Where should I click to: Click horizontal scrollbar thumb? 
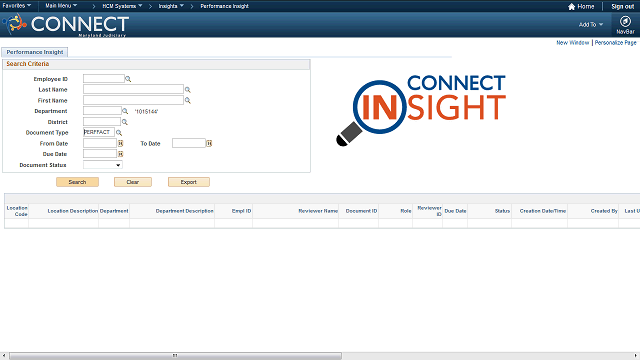coord(175,356)
